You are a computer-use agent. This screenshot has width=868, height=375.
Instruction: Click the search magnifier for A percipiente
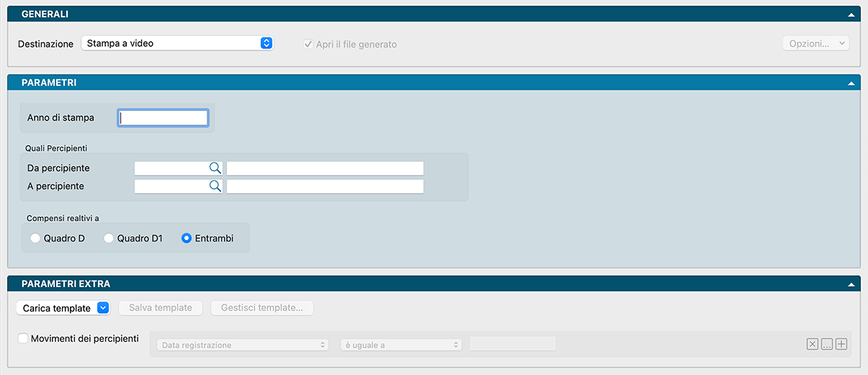point(215,187)
